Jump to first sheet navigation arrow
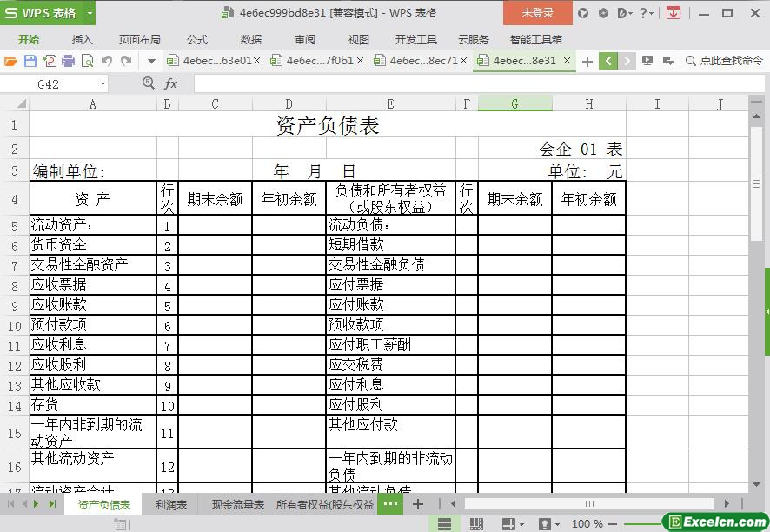770x532 pixels. click(10, 504)
